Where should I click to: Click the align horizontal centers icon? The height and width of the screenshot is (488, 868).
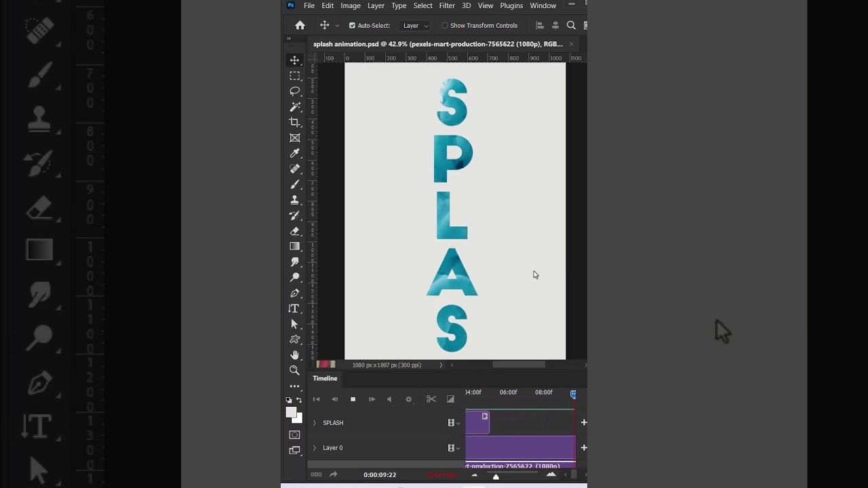555,25
